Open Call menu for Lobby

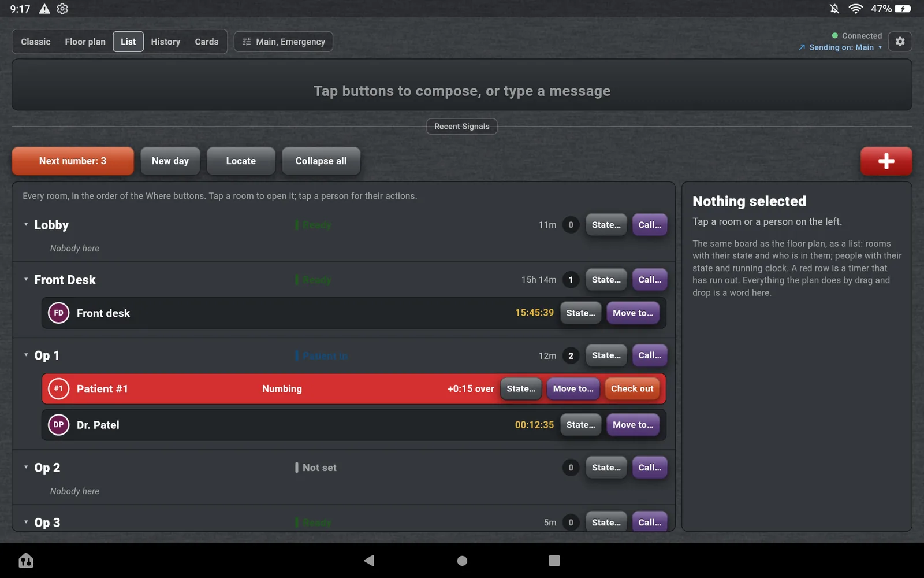click(x=650, y=225)
